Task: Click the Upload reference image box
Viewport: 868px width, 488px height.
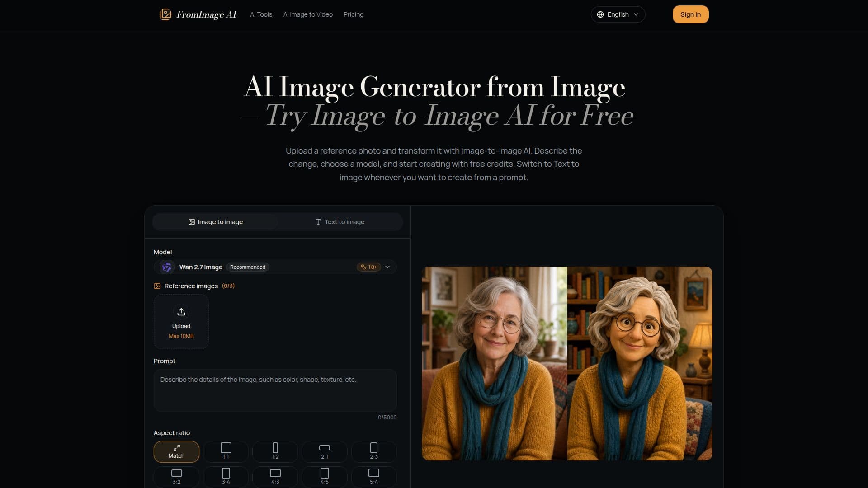Action: 181,322
